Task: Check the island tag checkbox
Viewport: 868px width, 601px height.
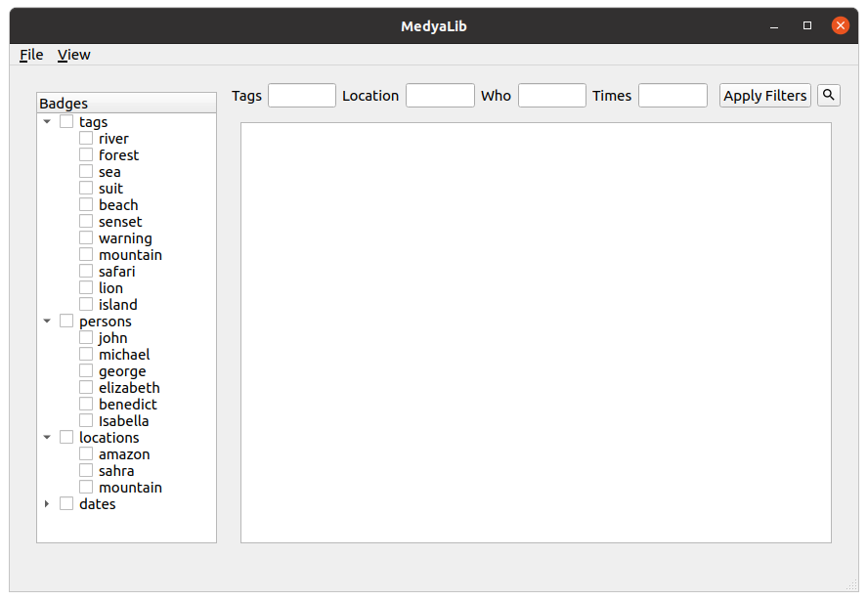Action: coord(86,304)
